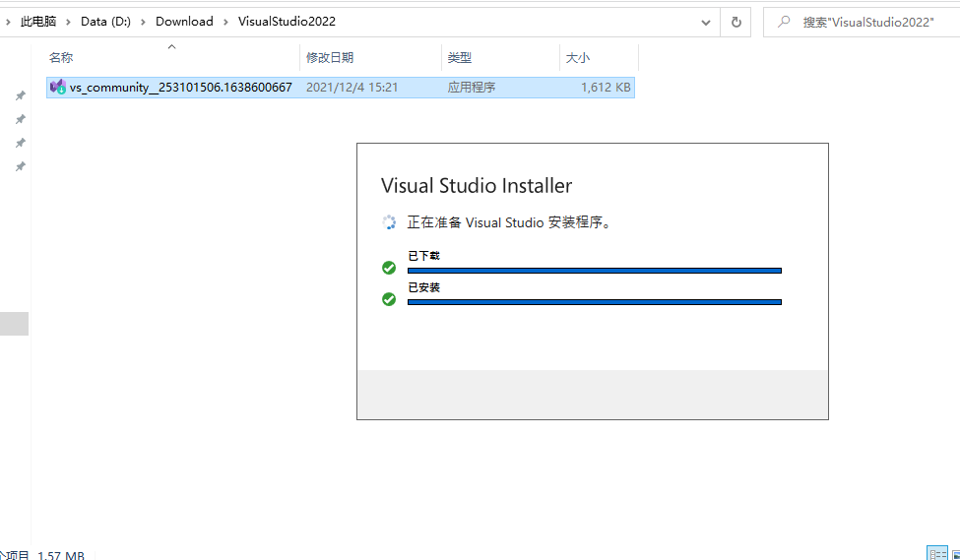Go to Download folder in breadcrumb
Image resolution: width=960 pixels, height=560 pixels.
point(184,22)
